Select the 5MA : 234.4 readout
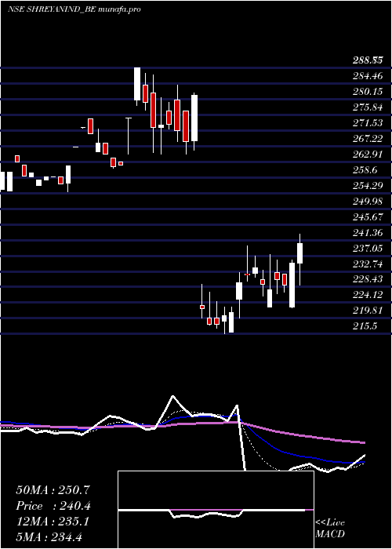The image size is (392, 549). point(49,537)
